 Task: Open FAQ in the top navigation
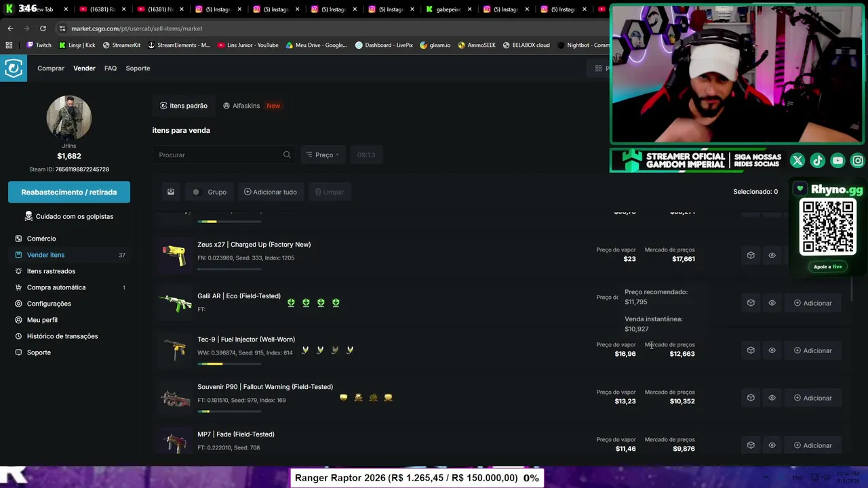[x=111, y=68]
